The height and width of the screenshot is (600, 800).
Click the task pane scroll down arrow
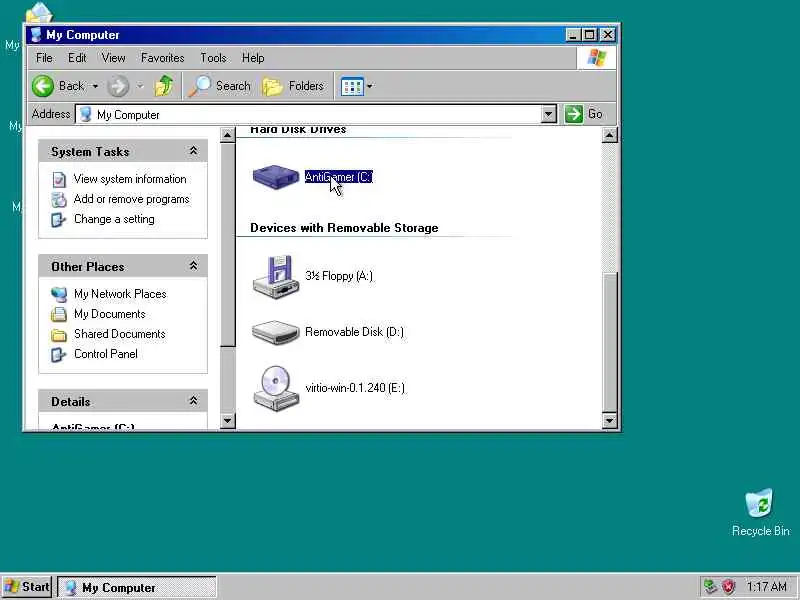click(228, 421)
